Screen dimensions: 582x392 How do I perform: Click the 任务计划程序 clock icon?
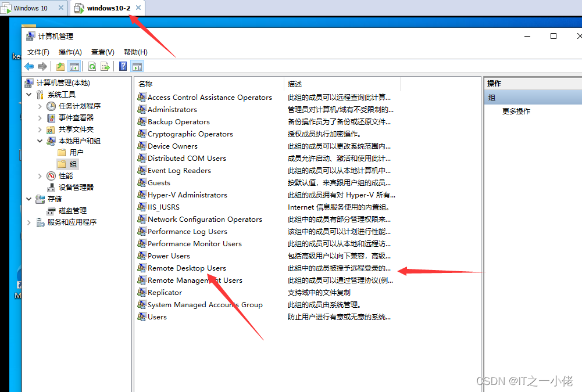(51, 106)
